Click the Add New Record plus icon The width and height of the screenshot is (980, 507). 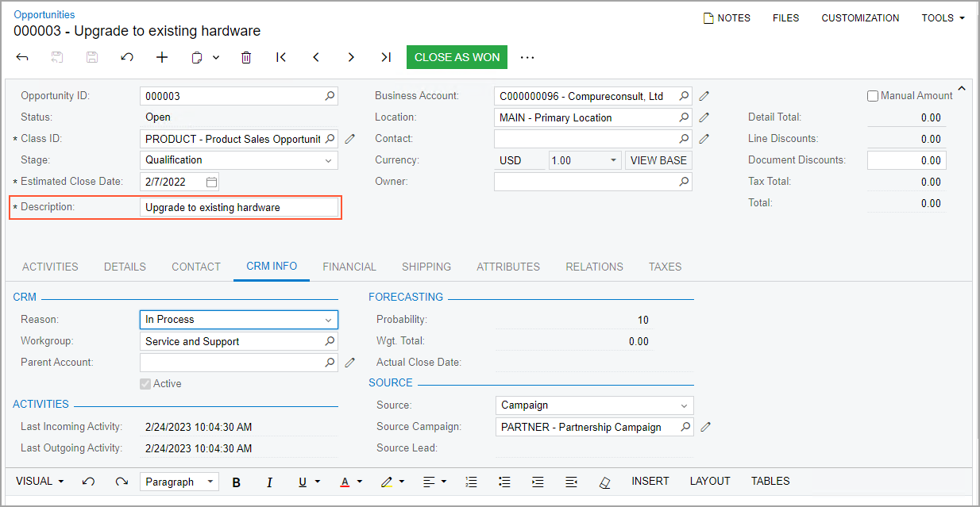click(x=162, y=57)
